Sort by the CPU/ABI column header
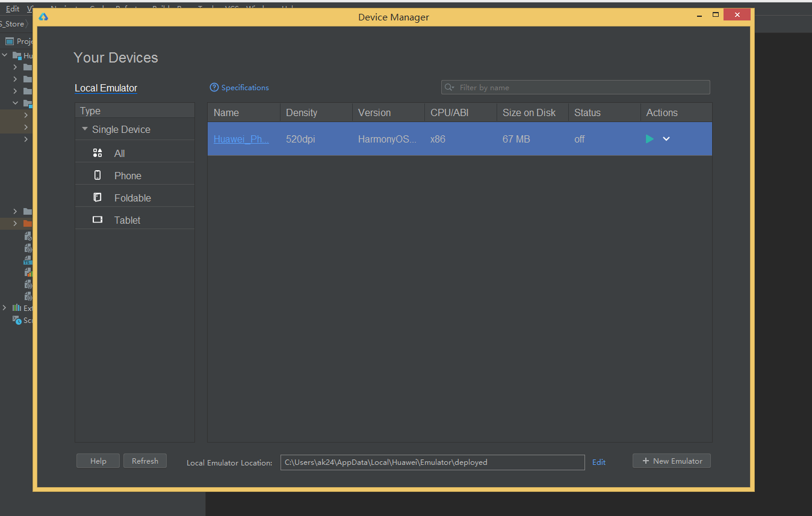 click(460, 112)
